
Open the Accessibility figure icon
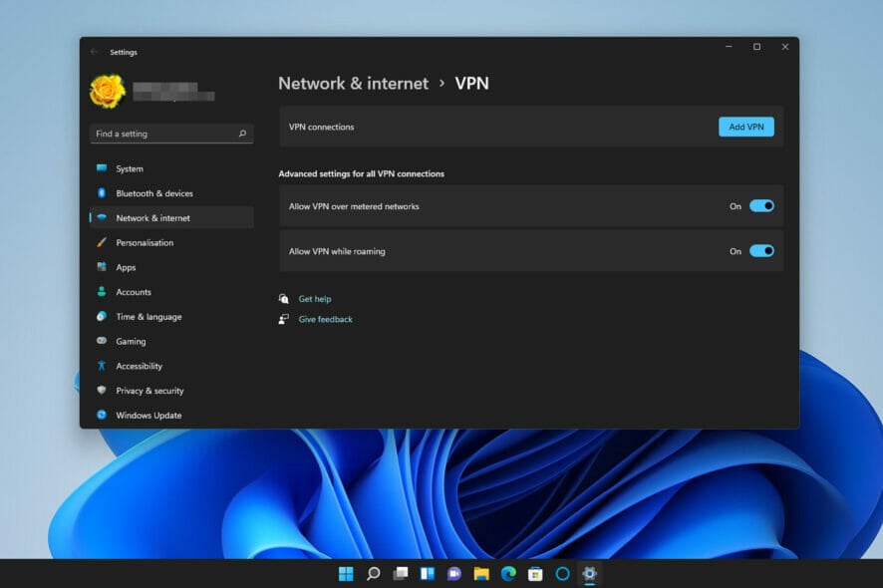pos(102,366)
